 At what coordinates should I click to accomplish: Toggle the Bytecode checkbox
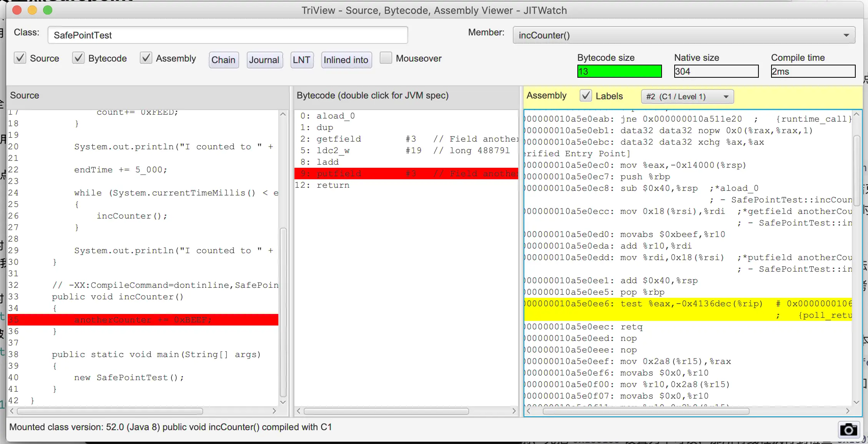(x=78, y=58)
